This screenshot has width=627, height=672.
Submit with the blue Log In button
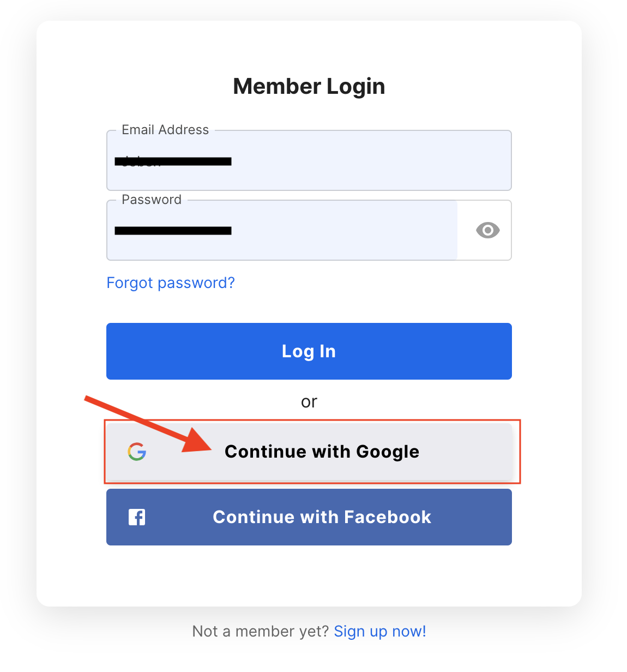tap(309, 351)
